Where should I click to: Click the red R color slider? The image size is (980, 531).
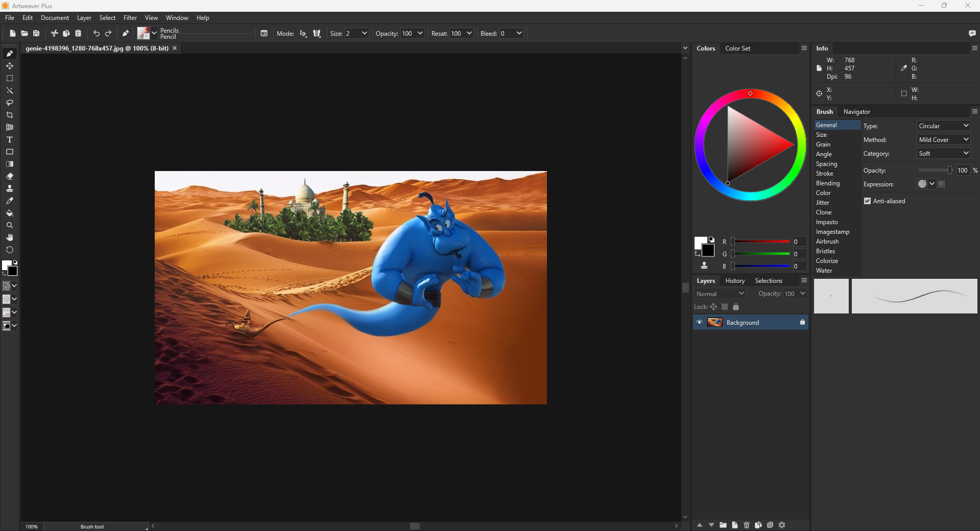click(761, 242)
